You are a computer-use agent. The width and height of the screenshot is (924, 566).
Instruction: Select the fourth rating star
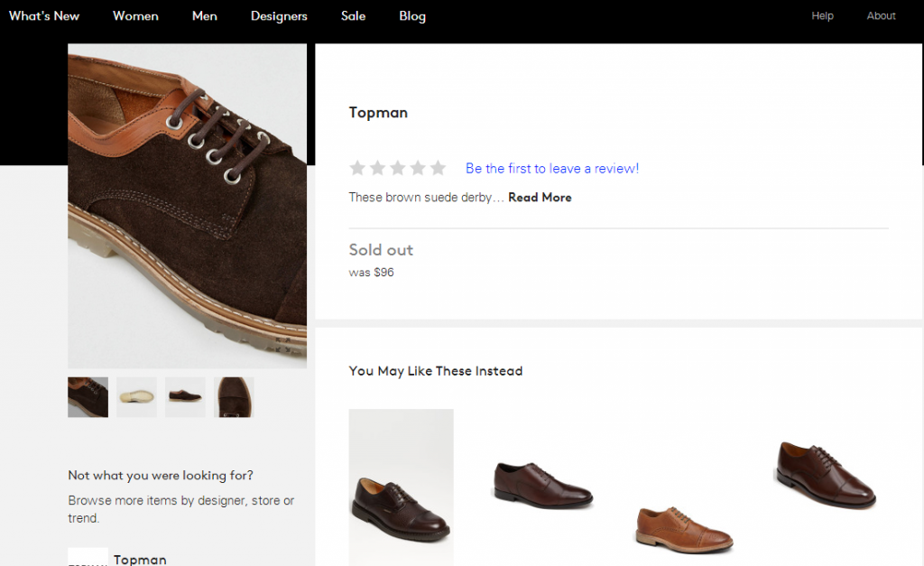[418, 168]
